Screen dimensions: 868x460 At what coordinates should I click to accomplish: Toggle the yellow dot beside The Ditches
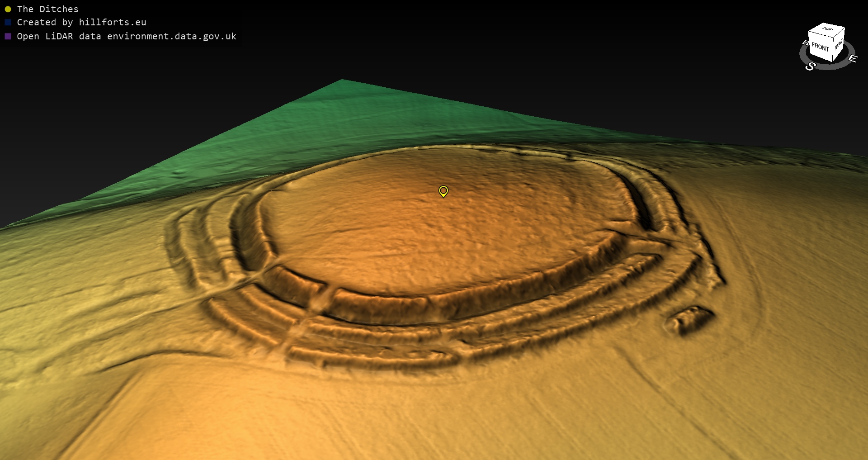click(8, 9)
